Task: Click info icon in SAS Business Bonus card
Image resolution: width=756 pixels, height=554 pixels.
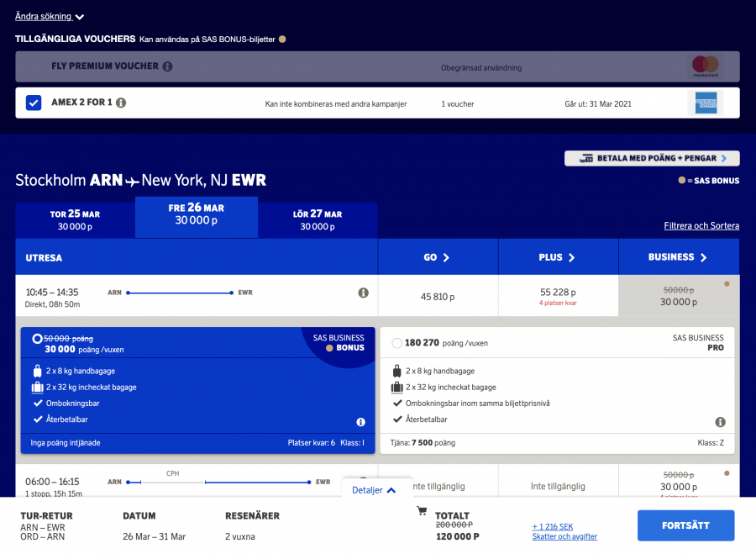Action: (x=360, y=422)
